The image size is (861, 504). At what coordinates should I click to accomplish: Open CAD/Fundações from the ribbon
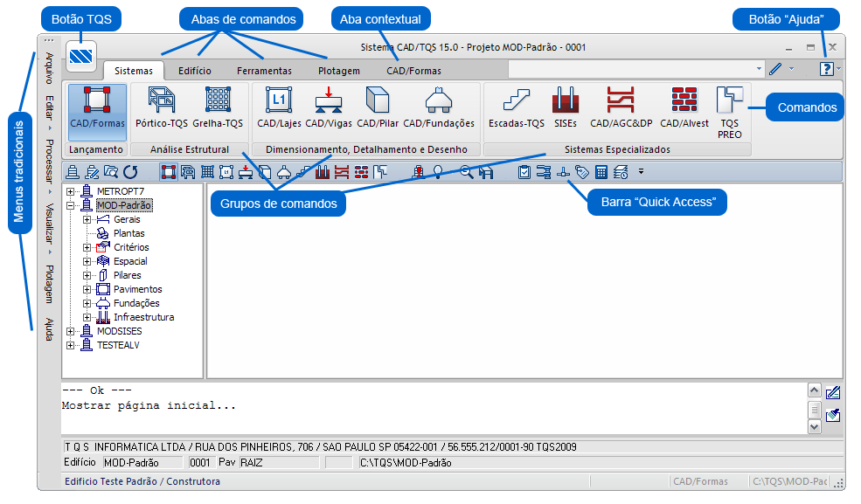pyautogui.click(x=439, y=108)
